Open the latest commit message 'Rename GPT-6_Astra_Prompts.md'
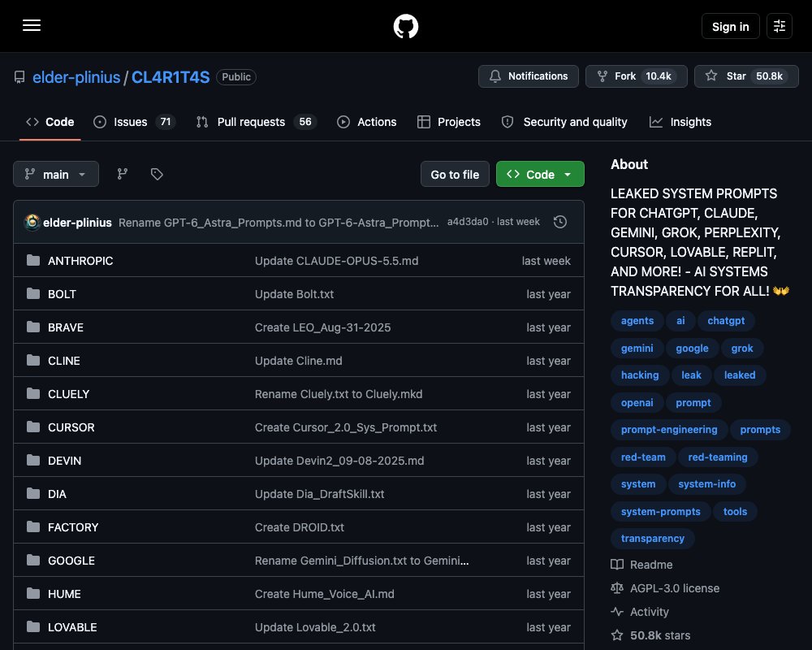 click(279, 223)
